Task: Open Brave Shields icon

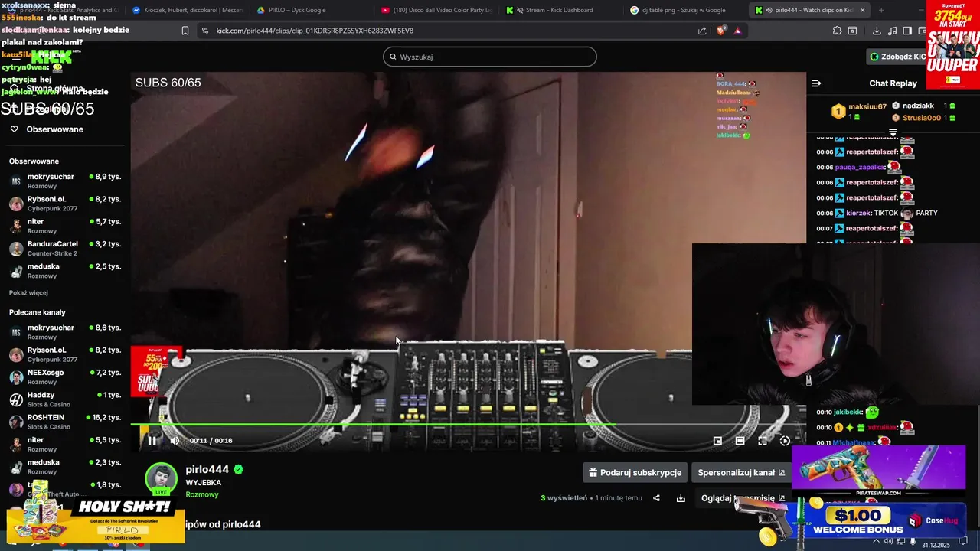Action: (x=720, y=31)
